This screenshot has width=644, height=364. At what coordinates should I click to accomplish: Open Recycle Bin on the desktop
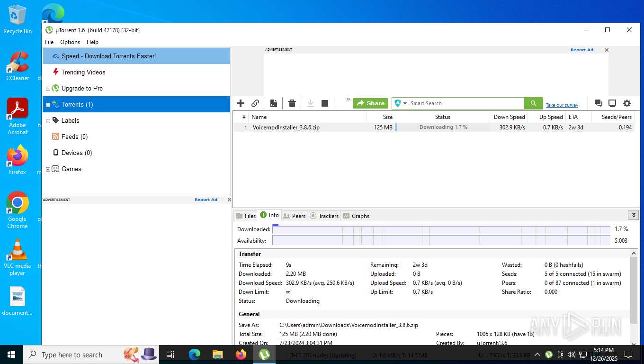click(x=18, y=20)
